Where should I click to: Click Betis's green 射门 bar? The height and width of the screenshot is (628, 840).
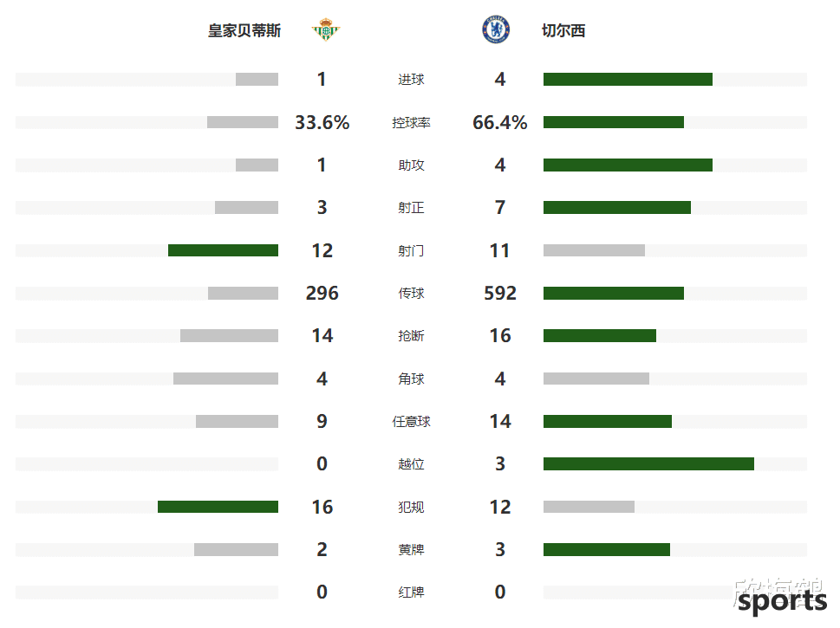pyautogui.click(x=223, y=250)
